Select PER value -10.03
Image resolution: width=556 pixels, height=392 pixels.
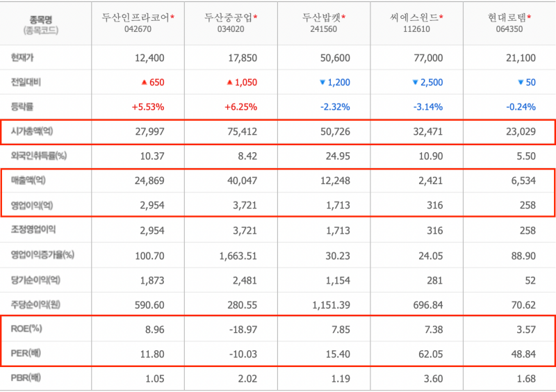click(243, 354)
